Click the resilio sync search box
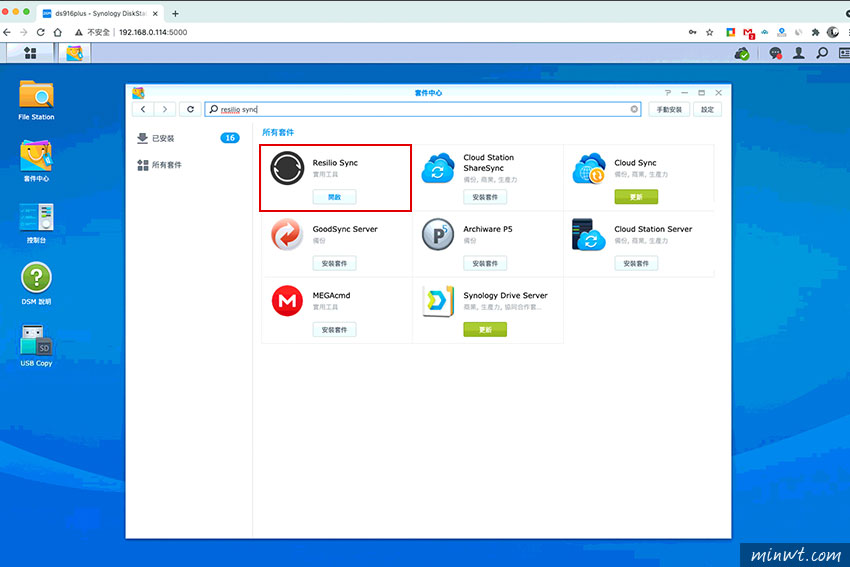This screenshot has height=567, width=850. (x=422, y=109)
